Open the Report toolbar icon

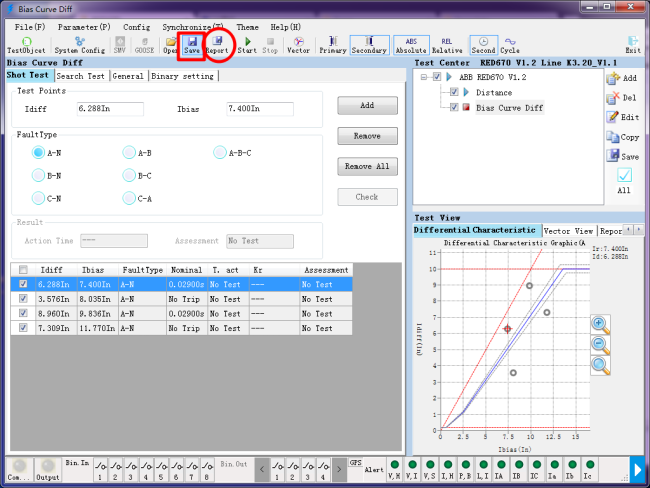[217, 43]
